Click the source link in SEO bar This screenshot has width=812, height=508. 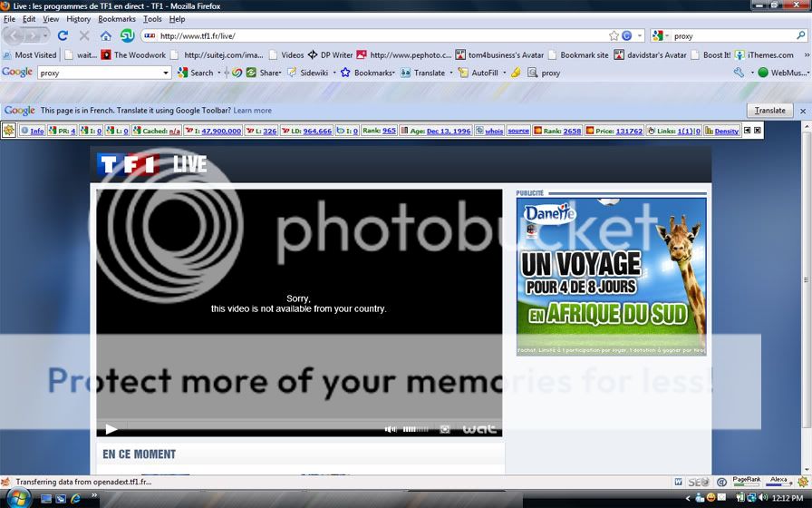pyautogui.click(x=518, y=131)
